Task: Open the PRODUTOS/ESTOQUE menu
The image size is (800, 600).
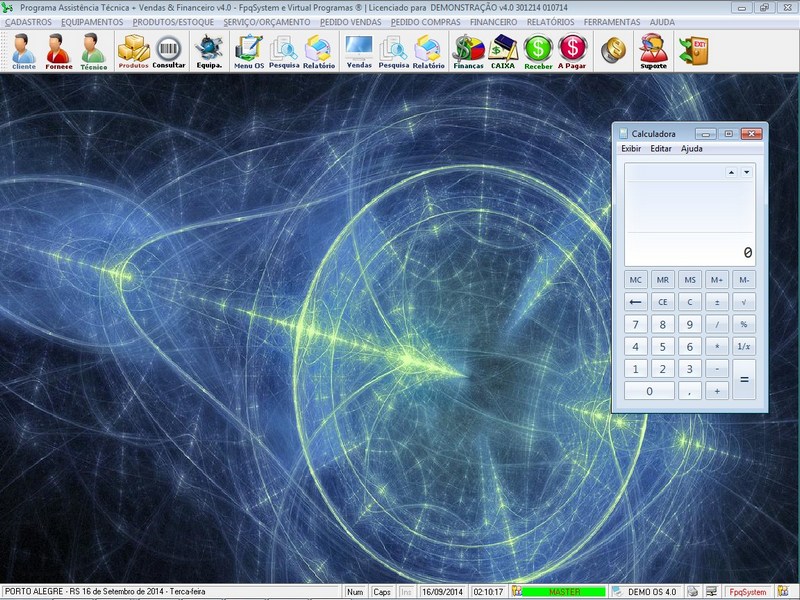Action: click(173, 22)
